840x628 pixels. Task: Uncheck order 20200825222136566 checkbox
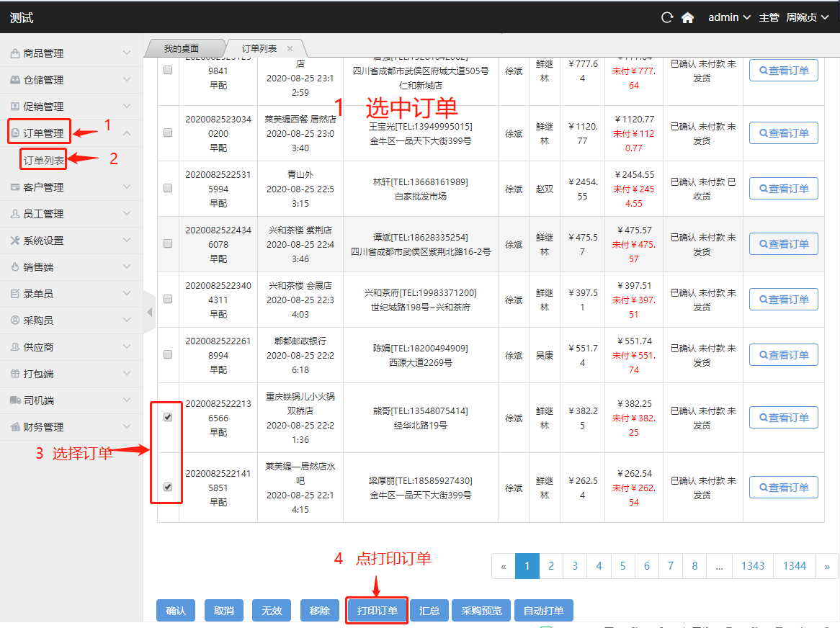(x=168, y=417)
